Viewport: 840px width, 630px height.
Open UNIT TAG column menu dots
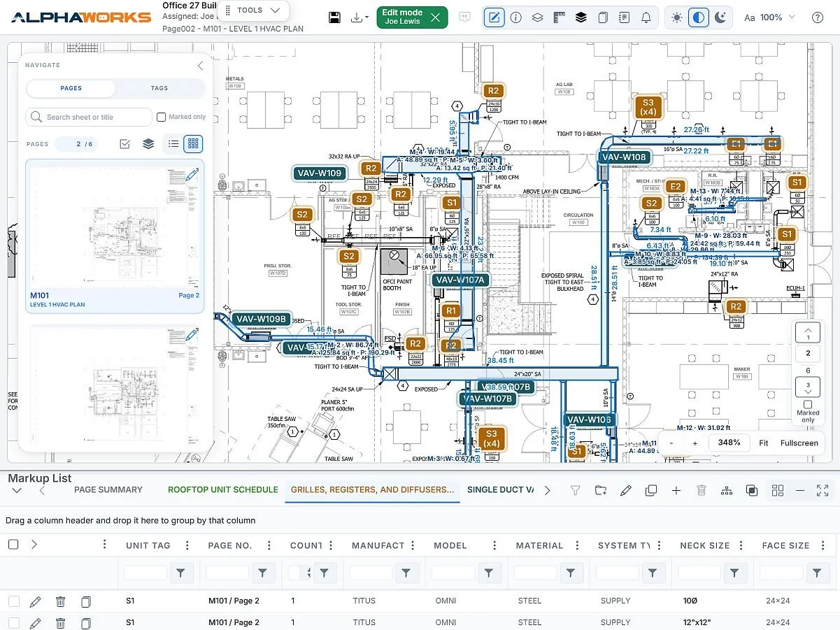point(187,545)
